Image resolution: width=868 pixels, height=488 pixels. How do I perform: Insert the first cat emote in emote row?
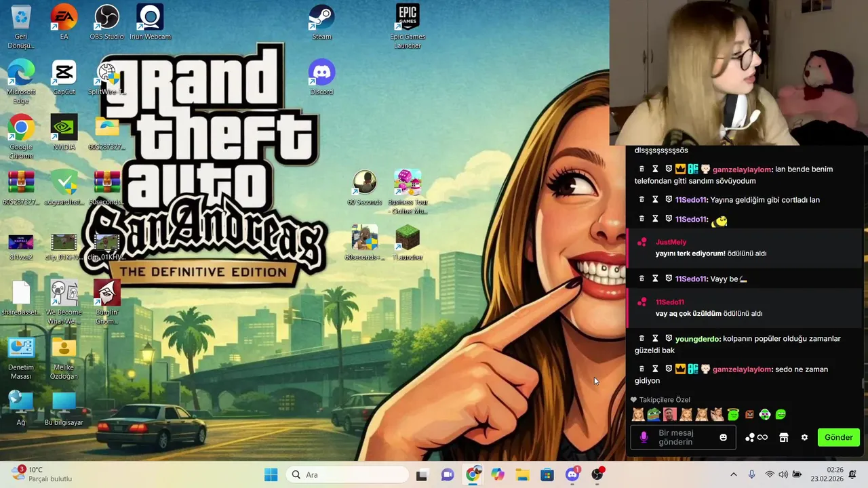[x=638, y=414]
